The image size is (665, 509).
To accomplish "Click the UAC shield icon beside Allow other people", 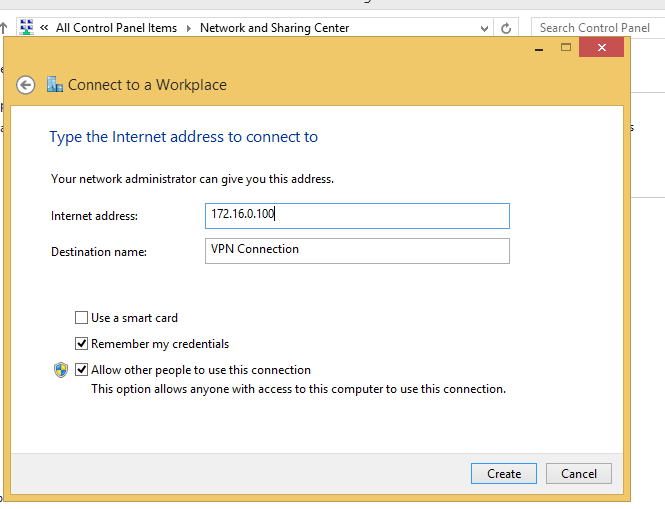I will click(61, 370).
